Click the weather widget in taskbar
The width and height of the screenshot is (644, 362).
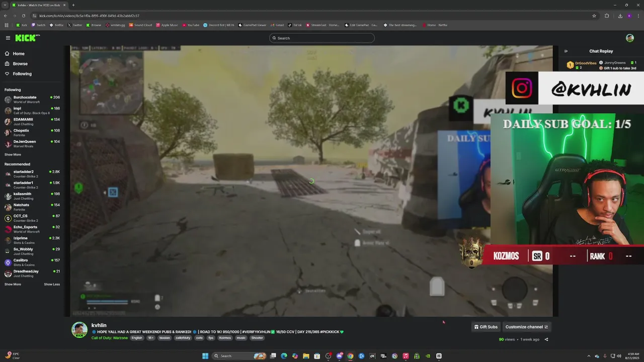[13, 356]
